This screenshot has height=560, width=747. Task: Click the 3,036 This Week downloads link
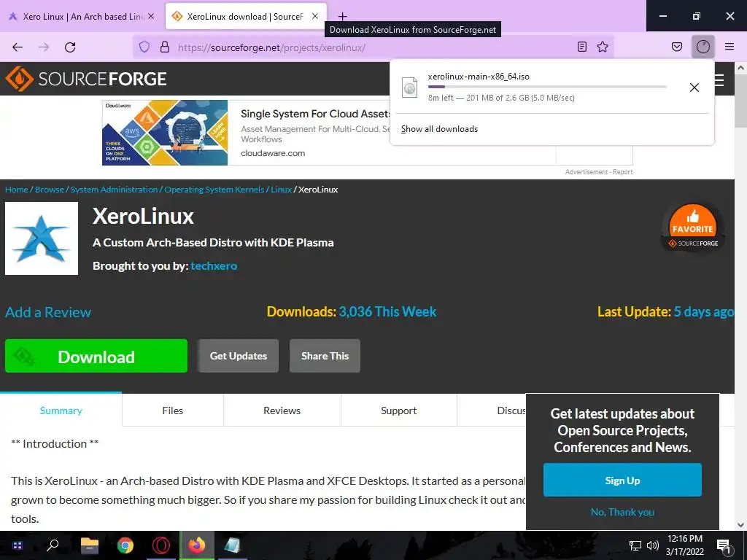pos(387,311)
